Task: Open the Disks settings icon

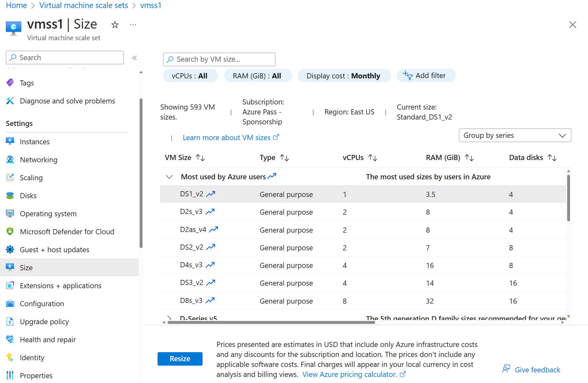Action: pos(10,195)
